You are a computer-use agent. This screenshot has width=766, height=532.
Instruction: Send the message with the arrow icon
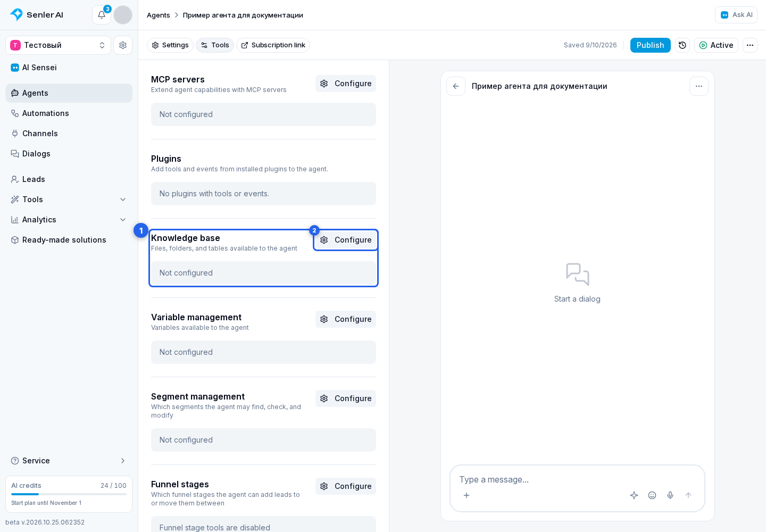coord(688,495)
